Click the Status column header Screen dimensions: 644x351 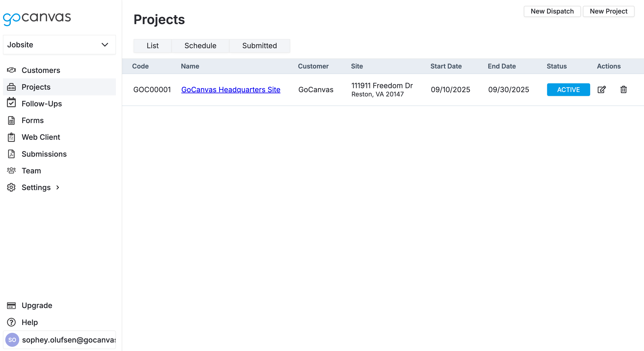click(x=557, y=66)
